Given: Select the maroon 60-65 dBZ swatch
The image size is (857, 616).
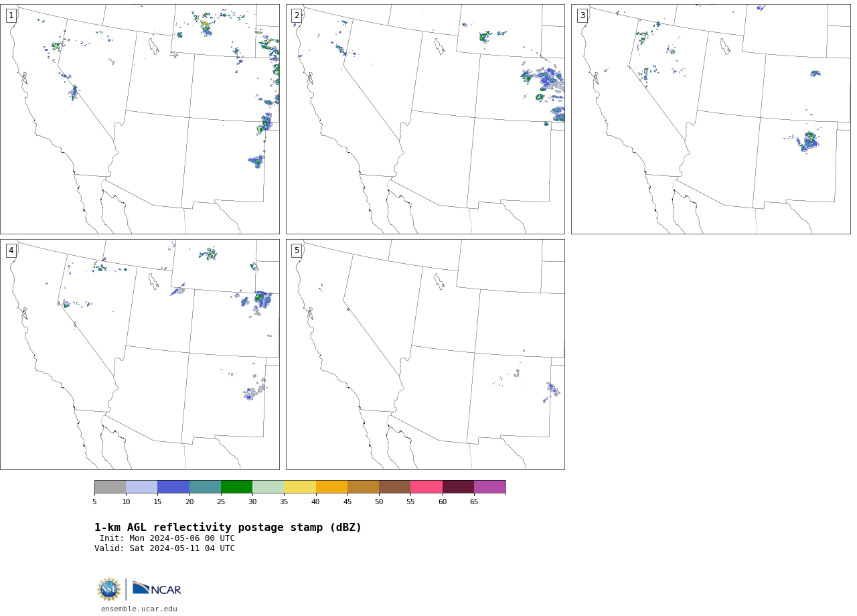Looking at the screenshot, I should tap(458, 487).
